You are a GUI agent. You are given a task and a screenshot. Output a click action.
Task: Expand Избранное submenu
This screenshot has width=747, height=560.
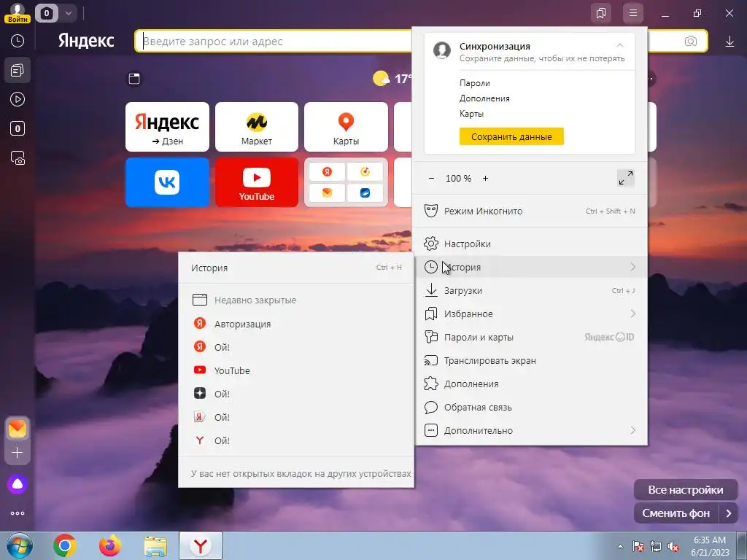point(531,314)
